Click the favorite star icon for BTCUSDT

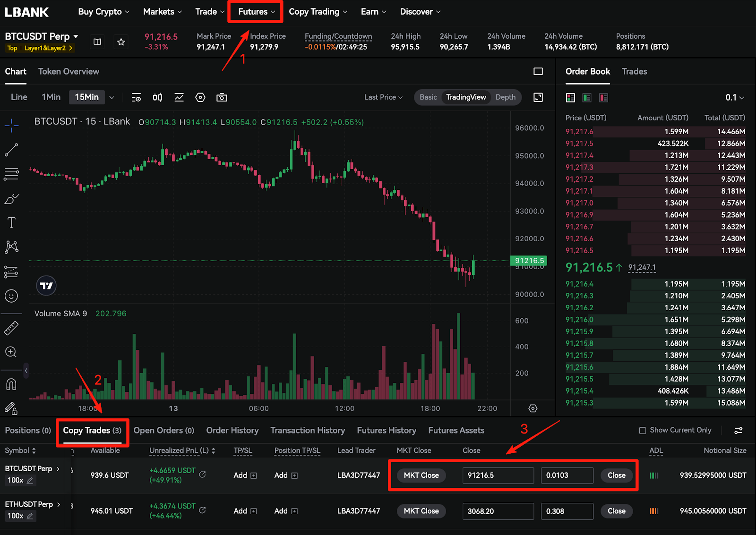click(121, 42)
